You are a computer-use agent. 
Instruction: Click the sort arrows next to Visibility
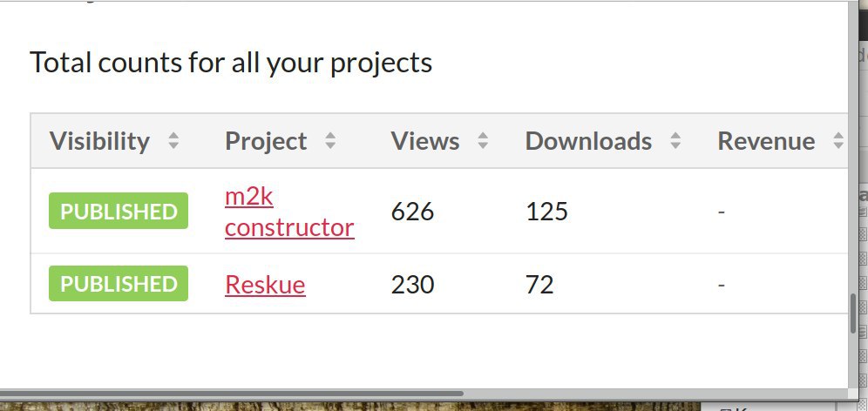pyautogui.click(x=173, y=141)
